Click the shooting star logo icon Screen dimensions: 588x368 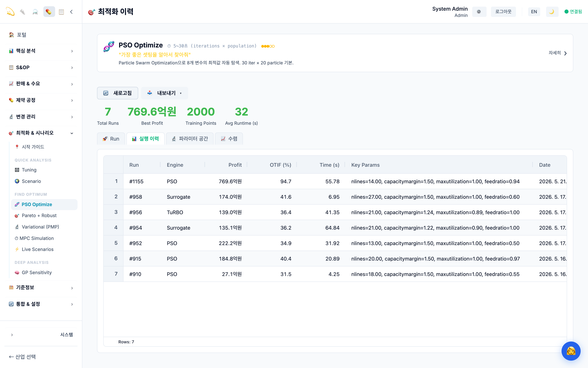10,11
